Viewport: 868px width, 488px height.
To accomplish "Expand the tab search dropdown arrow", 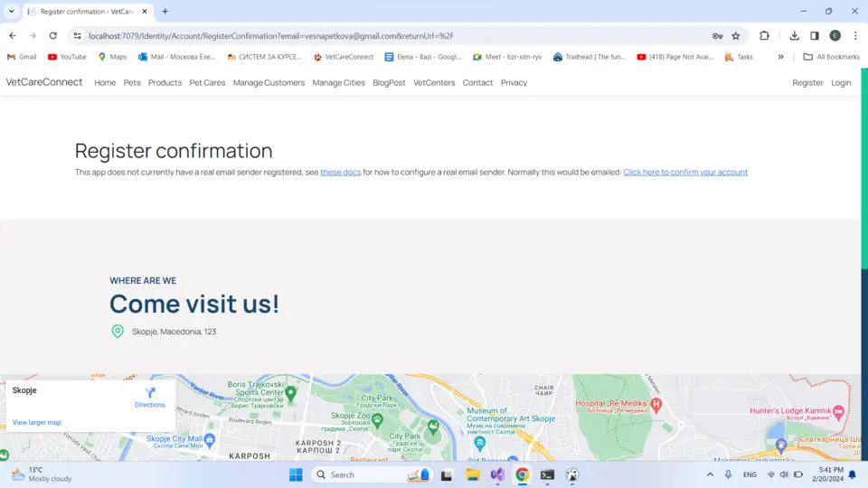I will [x=11, y=12].
